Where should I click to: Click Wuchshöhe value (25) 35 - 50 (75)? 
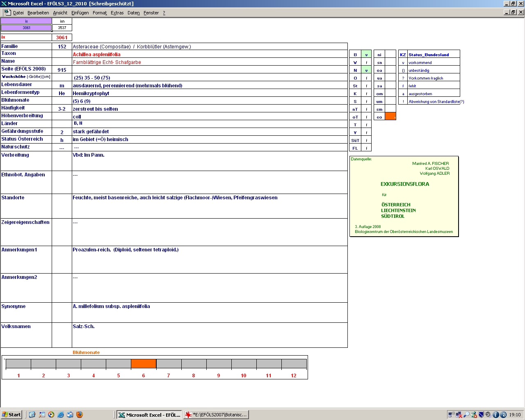click(x=92, y=78)
